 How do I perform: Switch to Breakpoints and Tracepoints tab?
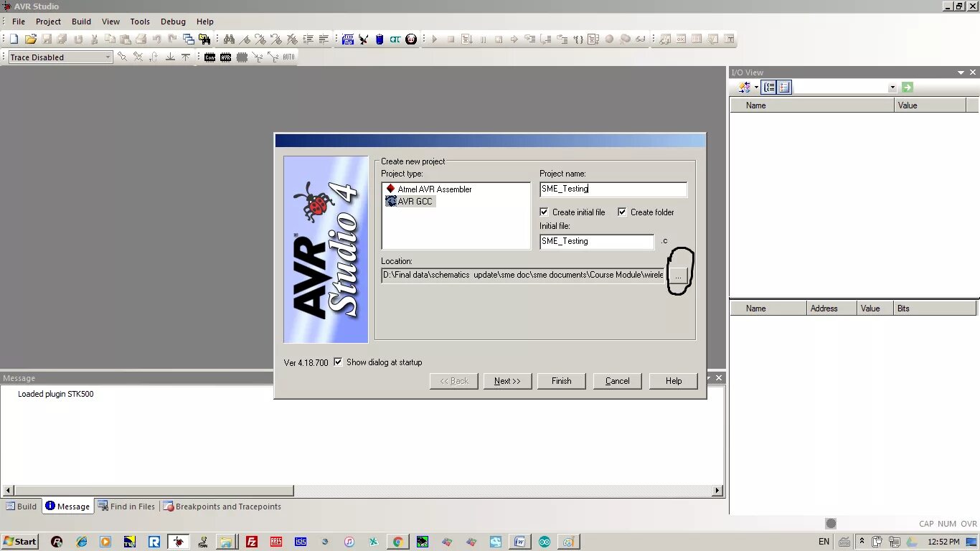[222, 507]
